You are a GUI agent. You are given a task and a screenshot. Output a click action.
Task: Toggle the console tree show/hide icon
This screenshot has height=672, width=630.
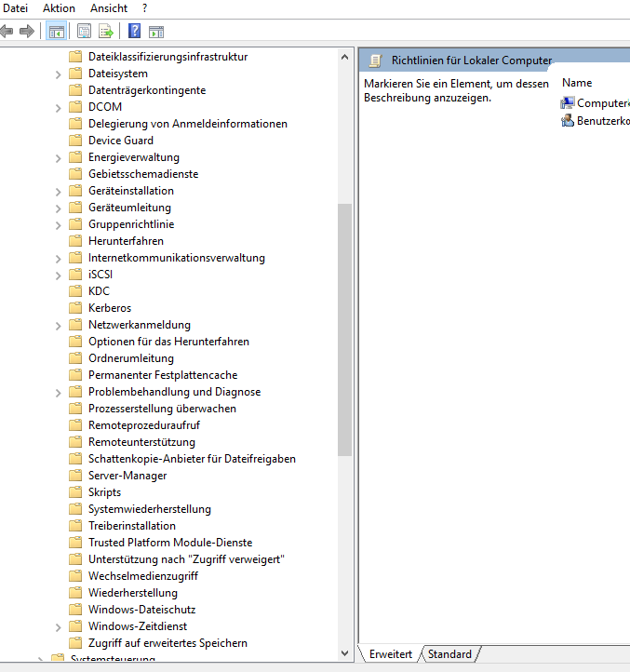click(57, 32)
